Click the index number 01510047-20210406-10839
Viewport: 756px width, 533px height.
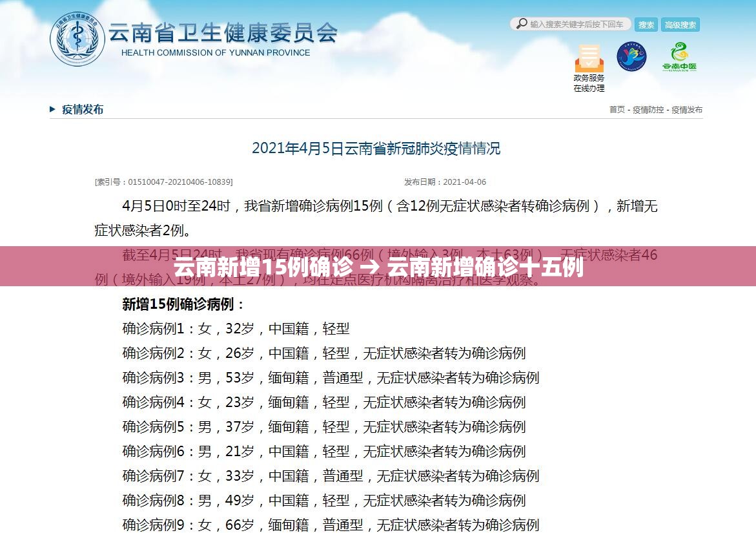point(180,182)
